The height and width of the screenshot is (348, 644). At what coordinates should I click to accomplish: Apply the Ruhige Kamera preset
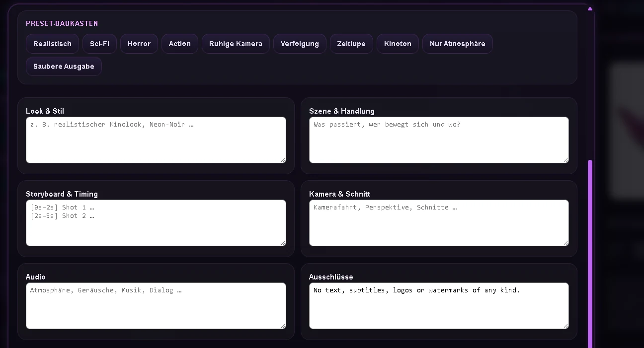[236, 44]
